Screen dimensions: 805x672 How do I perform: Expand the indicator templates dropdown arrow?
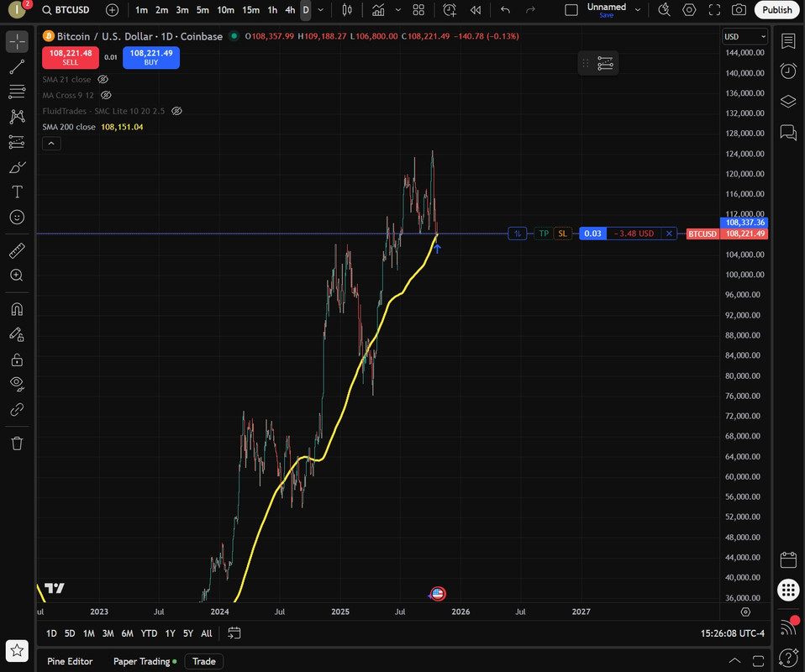tap(398, 10)
